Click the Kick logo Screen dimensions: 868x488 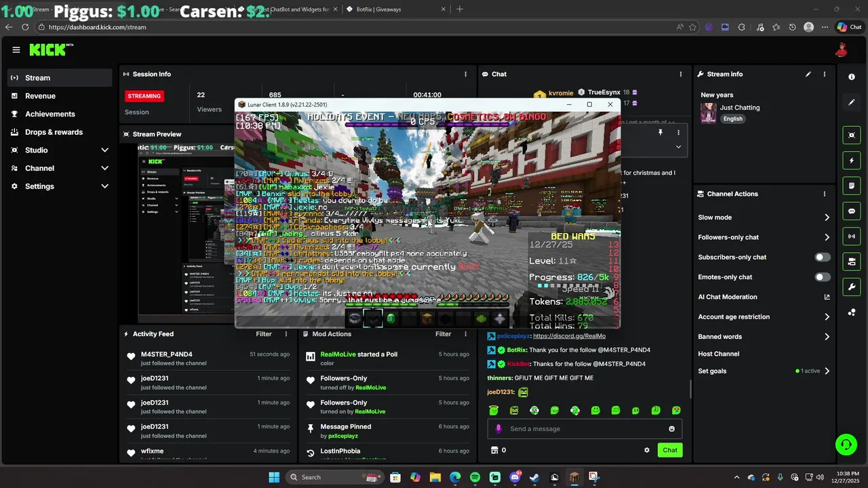pyautogui.click(x=52, y=49)
